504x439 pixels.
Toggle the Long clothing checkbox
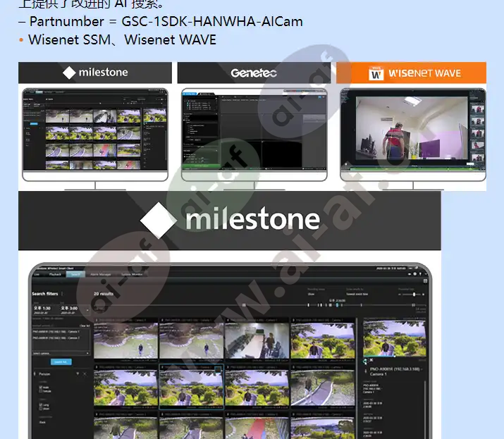(x=41, y=405)
